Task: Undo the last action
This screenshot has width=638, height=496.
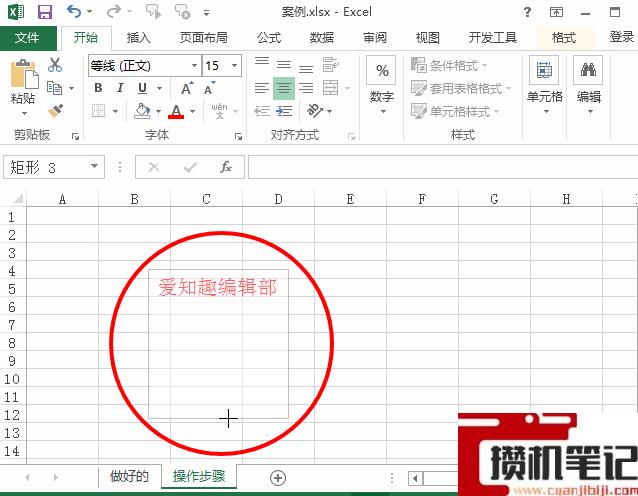Action: [74, 11]
